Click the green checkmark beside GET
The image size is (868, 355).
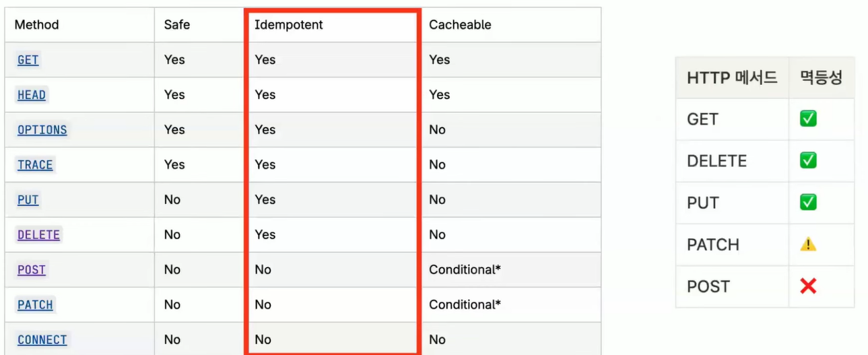pyautogui.click(x=808, y=119)
